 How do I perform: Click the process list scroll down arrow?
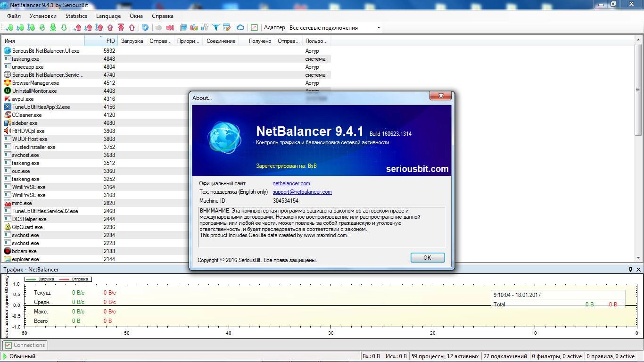pos(638,258)
